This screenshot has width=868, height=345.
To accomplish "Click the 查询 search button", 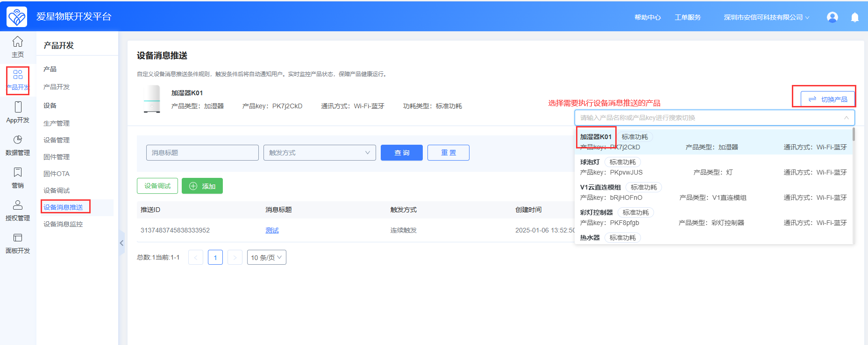I will [402, 153].
